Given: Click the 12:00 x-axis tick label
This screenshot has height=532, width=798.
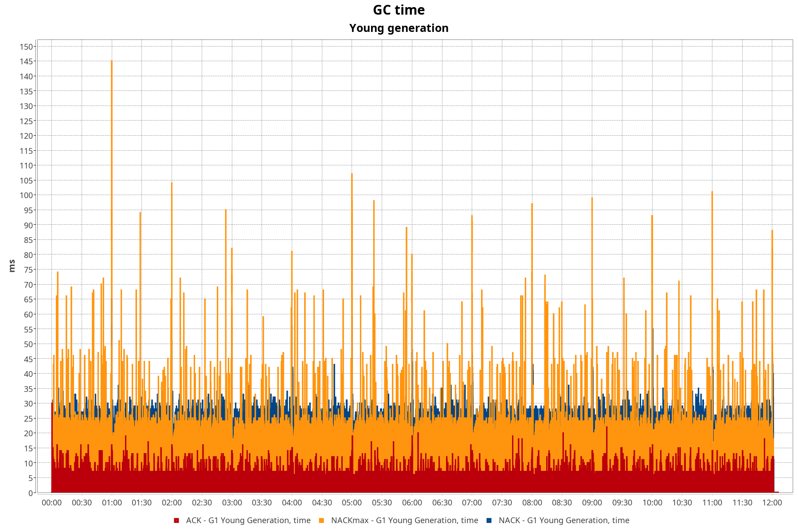Looking at the screenshot, I should click(x=772, y=503).
